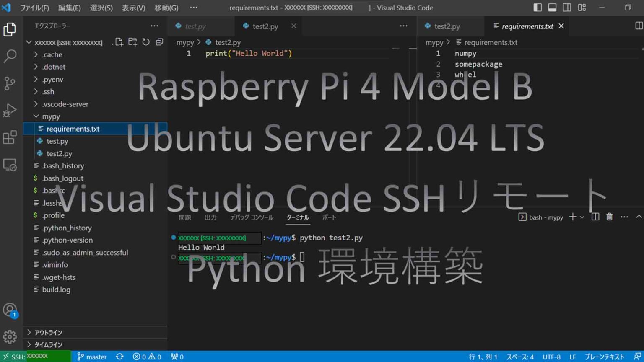This screenshot has height=362, width=644.
Task: Toggle the secondary sidebar visibility
Action: [x=567, y=7]
